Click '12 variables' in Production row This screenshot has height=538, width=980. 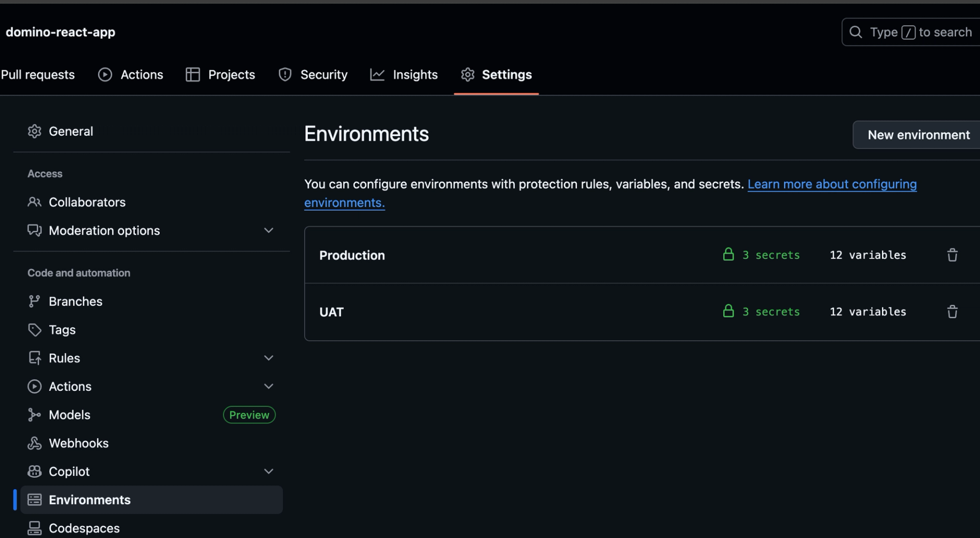coord(868,255)
